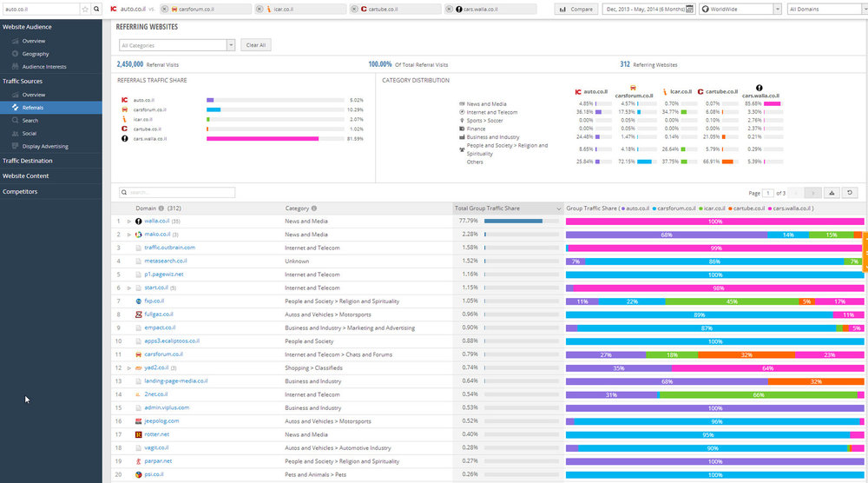Click the refresh table icon
Screen dimensions: 868x483
pos(850,193)
